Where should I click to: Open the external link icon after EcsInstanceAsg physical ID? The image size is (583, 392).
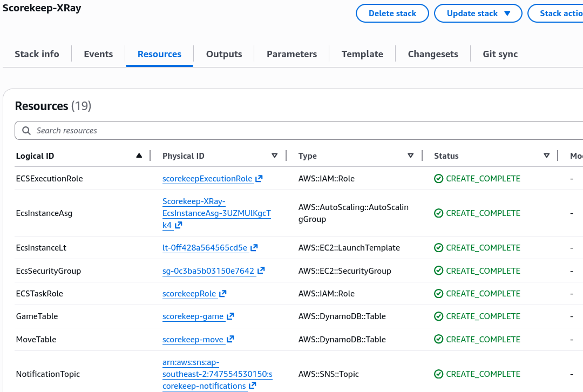(179, 225)
